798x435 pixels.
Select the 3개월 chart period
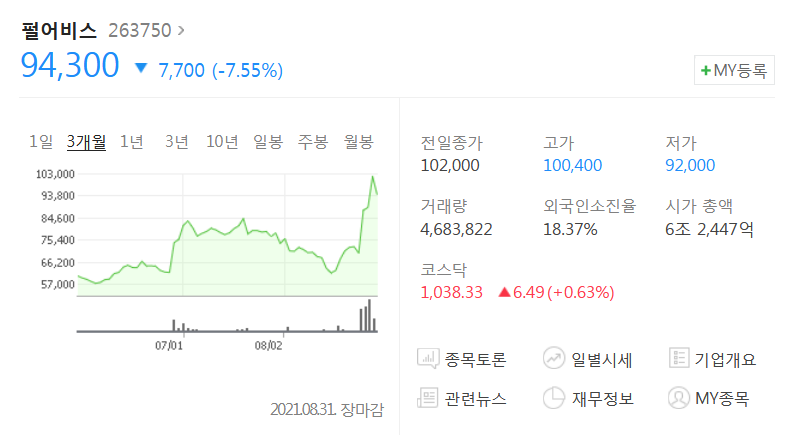click(x=86, y=142)
